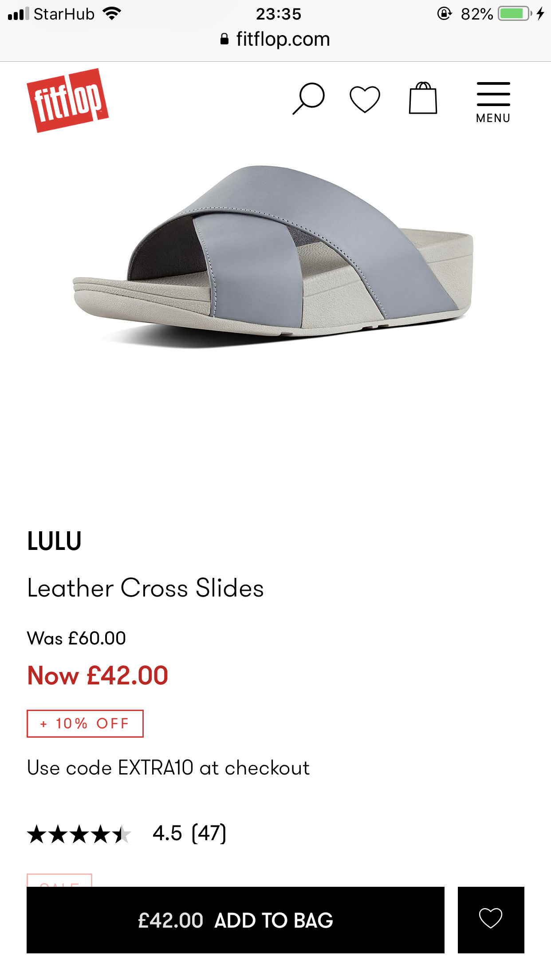Tap the Now £42.00 price

coord(98,676)
